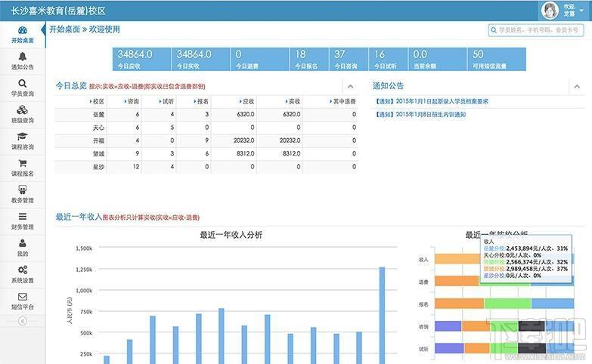The image size is (592, 364).
Task: Open the 课程咨询 graduation cap icon
Action: point(22,137)
